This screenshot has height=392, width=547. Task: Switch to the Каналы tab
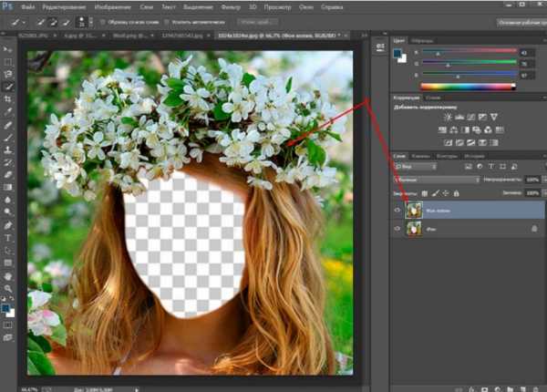click(x=422, y=156)
